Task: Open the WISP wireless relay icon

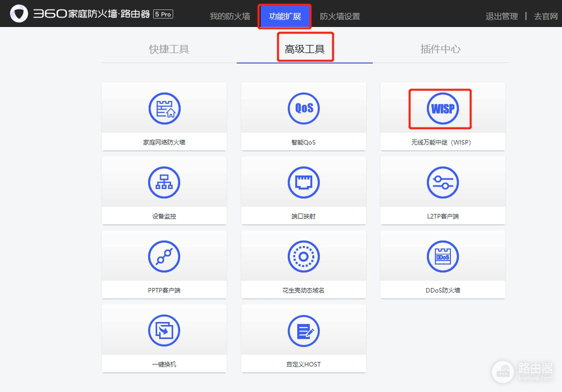Action: tap(442, 108)
